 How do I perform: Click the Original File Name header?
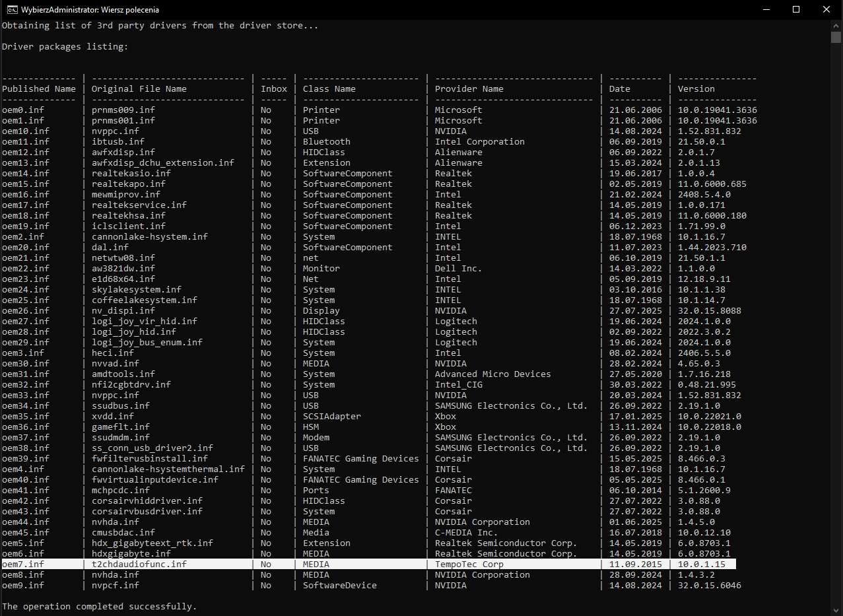tap(139, 89)
